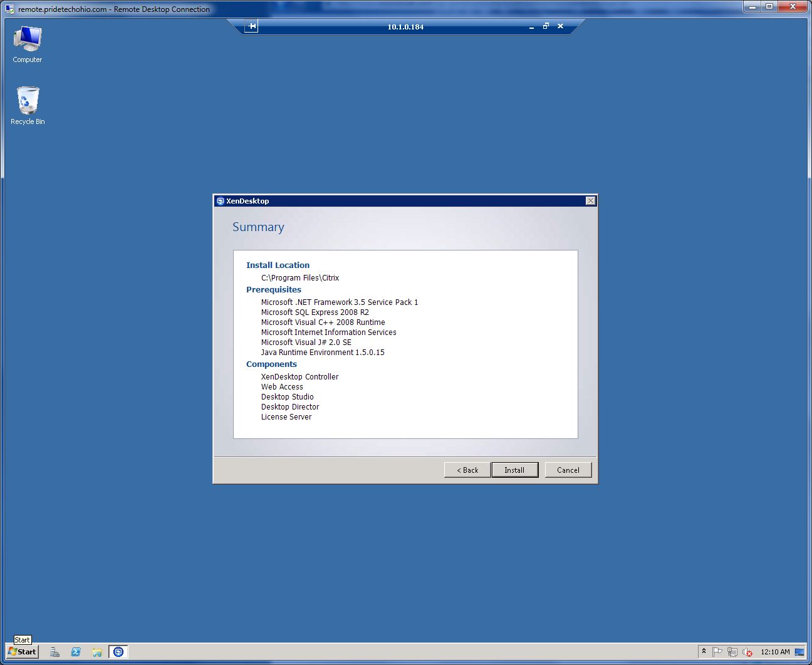Screen dimensions: 812x665
Task: Click Web Access in components list
Action: tap(282, 387)
